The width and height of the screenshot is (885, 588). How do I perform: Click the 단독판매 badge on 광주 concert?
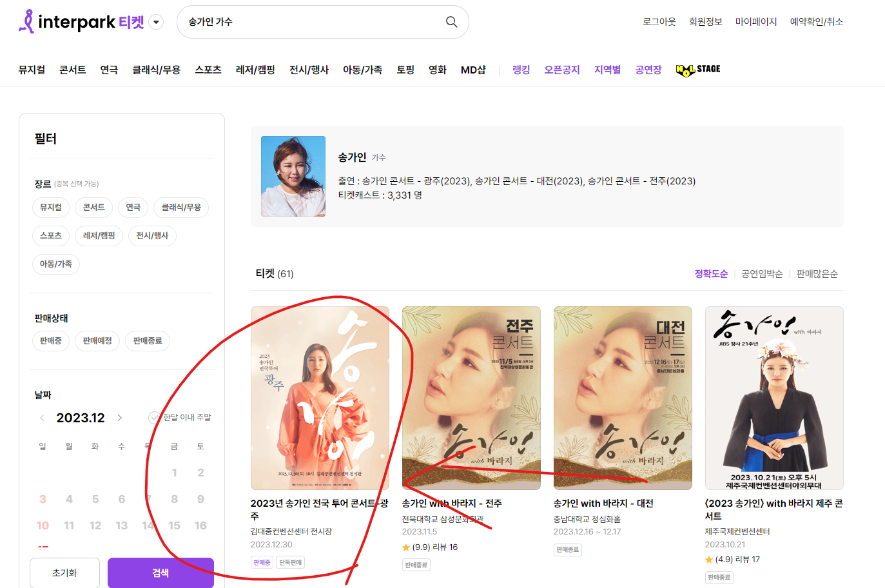coord(291,563)
